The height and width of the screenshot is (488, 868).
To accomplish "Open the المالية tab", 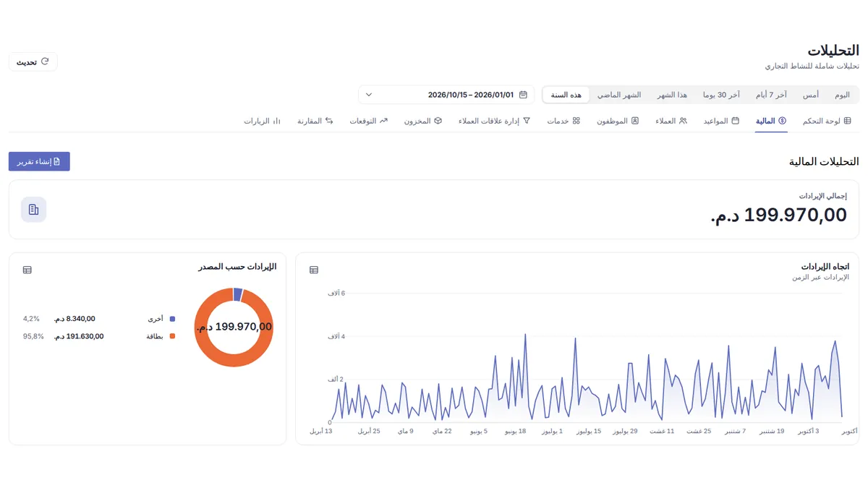I will pos(771,121).
